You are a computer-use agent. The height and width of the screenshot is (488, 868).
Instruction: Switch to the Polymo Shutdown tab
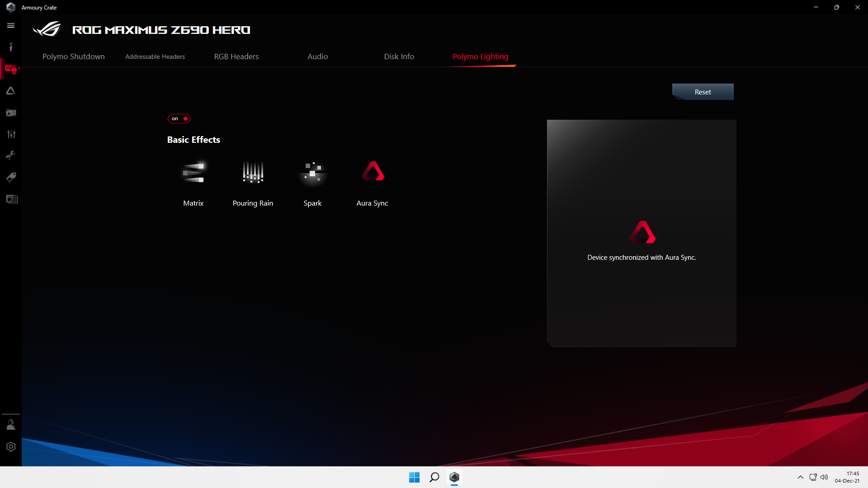(x=74, y=56)
